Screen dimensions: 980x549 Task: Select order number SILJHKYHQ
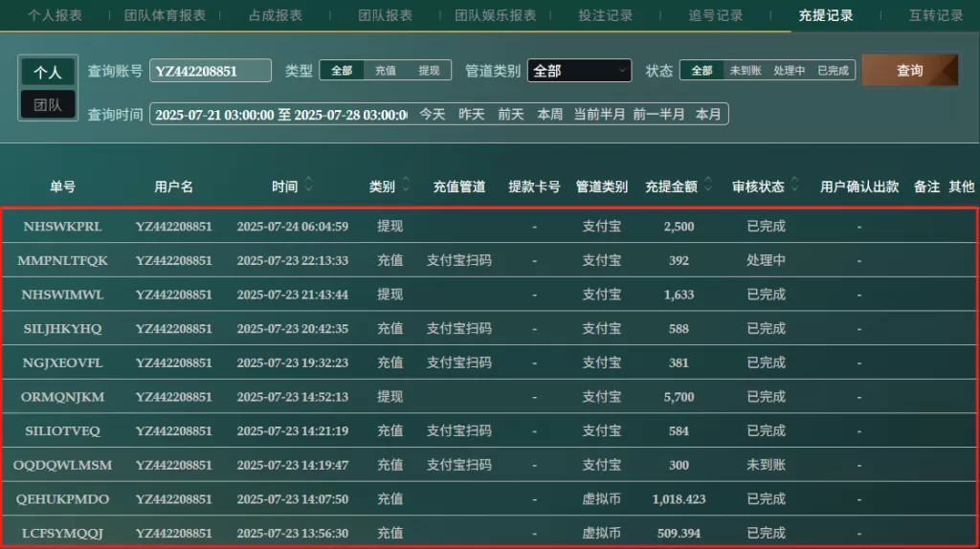(62, 328)
